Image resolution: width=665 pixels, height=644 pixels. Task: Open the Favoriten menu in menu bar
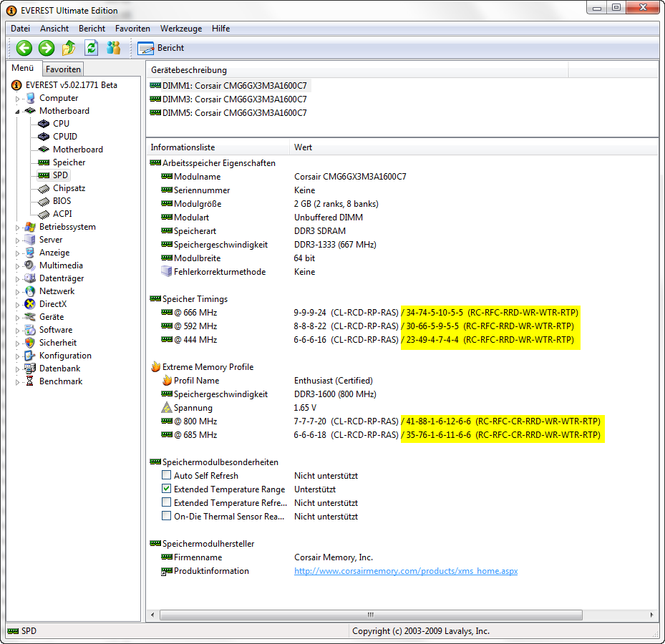click(x=132, y=29)
